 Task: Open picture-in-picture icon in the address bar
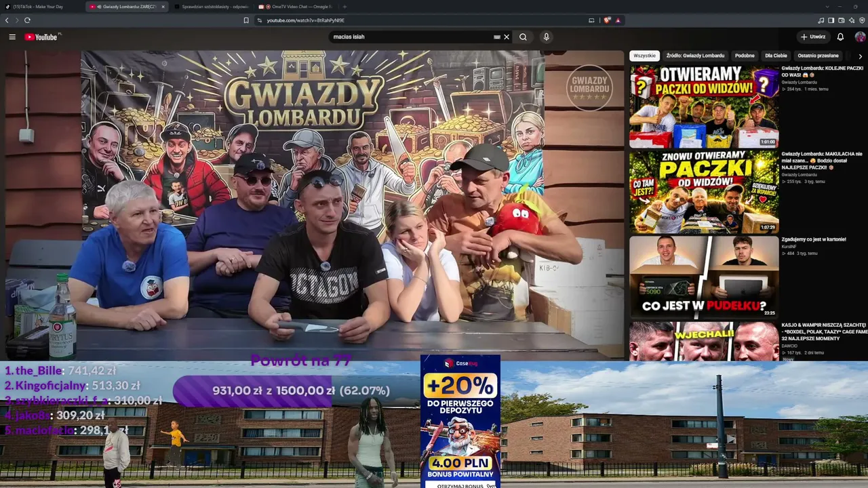click(x=591, y=20)
